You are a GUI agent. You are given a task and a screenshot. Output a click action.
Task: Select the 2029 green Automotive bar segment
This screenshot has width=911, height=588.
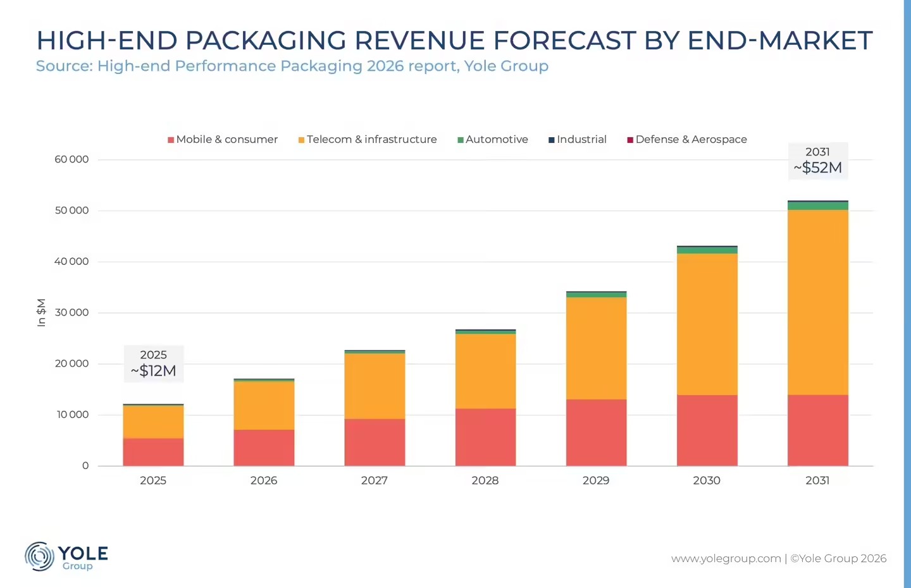596,295
